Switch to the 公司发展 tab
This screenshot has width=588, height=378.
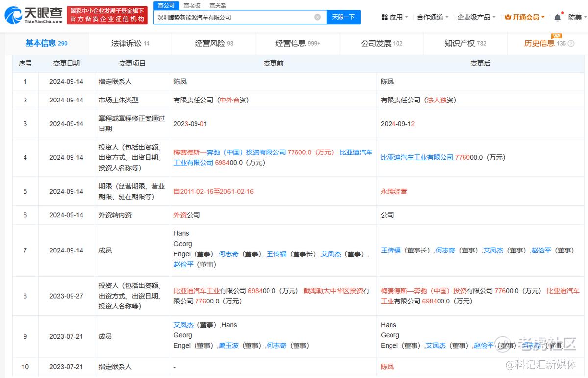pos(382,43)
